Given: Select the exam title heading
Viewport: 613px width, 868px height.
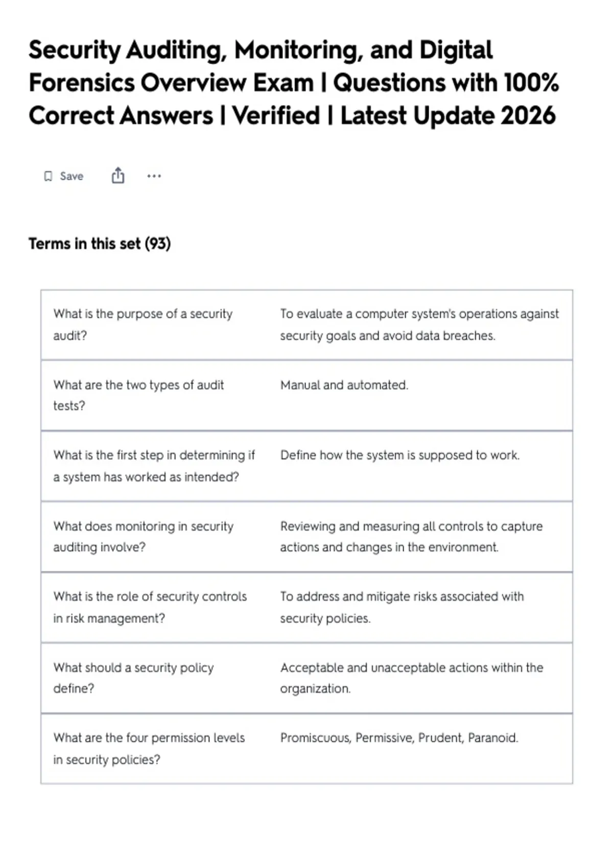Looking at the screenshot, I should [294, 83].
